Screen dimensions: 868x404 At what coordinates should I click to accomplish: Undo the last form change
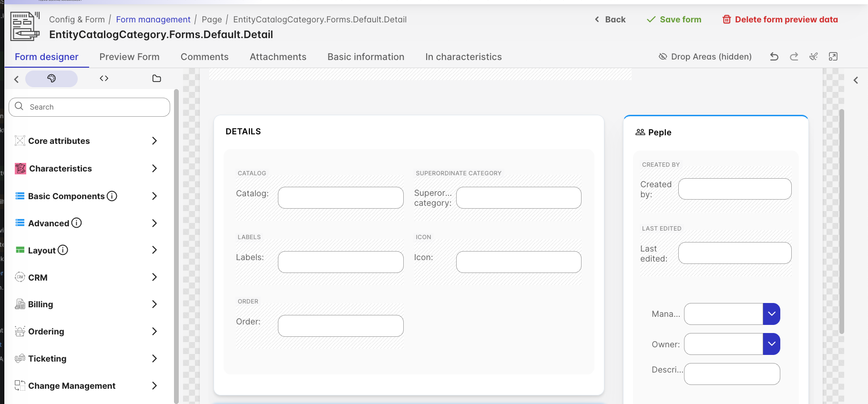[774, 57]
